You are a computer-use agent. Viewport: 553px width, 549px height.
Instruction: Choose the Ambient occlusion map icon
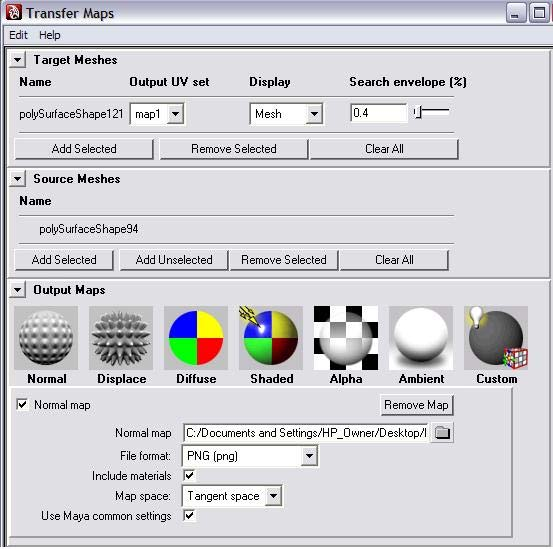tap(421, 338)
